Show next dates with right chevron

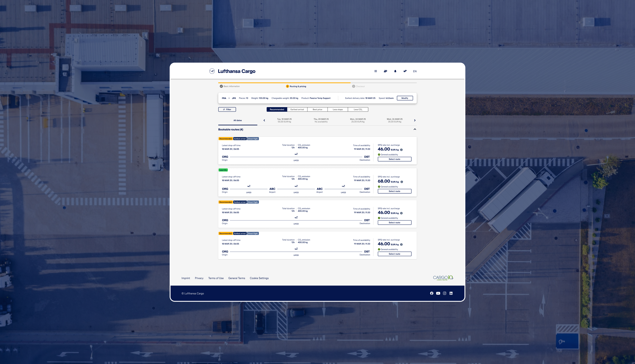(415, 120)
